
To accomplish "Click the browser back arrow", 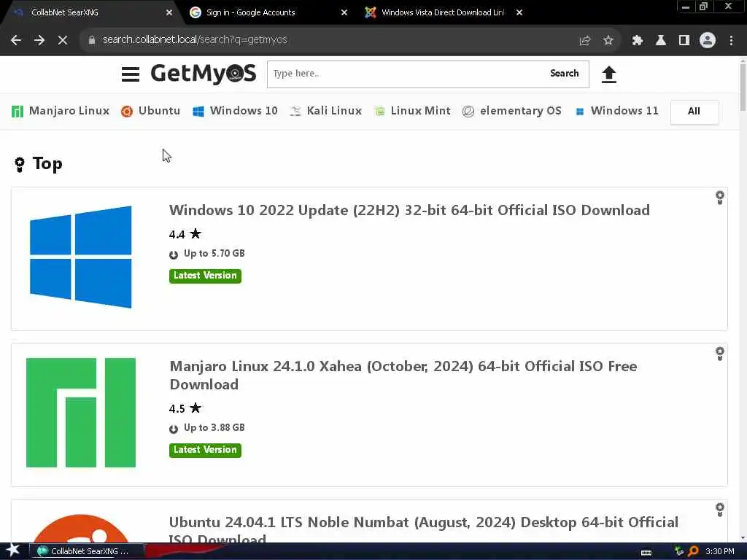I will 16,40.
